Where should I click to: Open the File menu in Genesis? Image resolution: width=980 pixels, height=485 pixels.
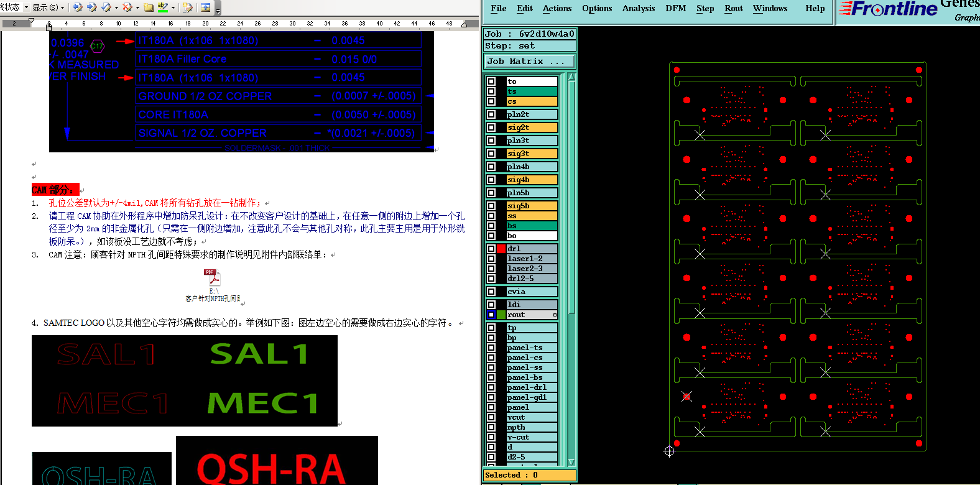(x=499, y=9)
